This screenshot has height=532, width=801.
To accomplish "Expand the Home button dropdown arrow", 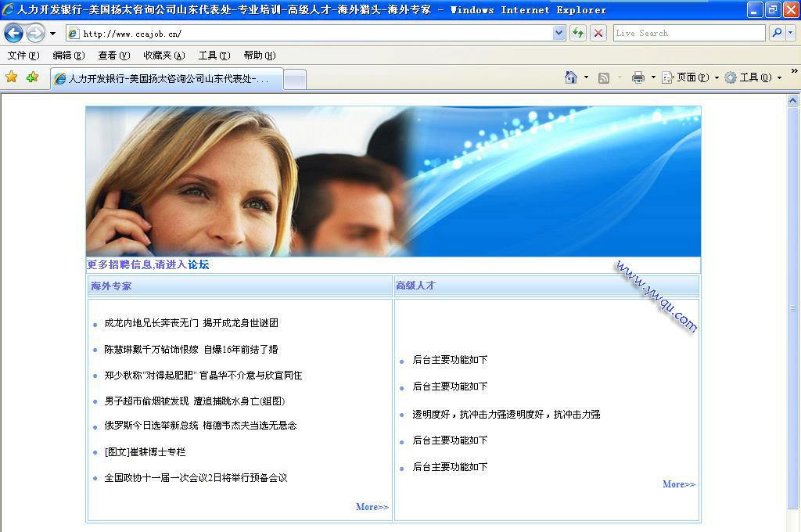I will coord(586,77).
